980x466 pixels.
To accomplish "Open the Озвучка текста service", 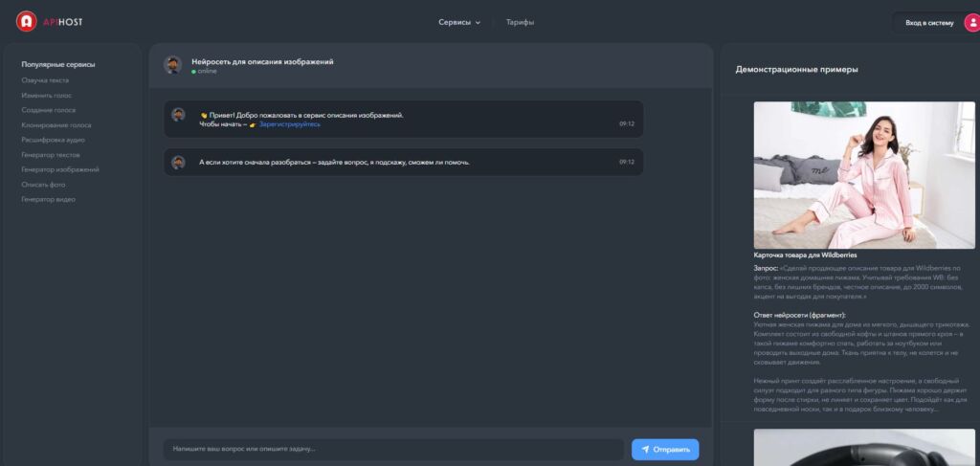I will pyautogui.click(x=45, y=80).
